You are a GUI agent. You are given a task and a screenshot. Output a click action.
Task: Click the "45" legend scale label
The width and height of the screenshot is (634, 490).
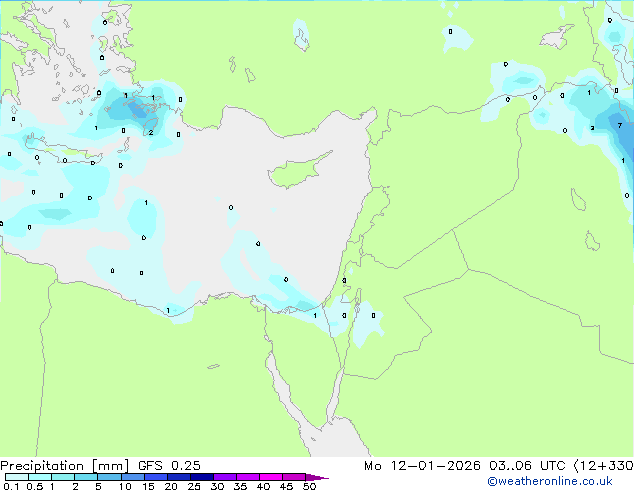pos(286,486)
